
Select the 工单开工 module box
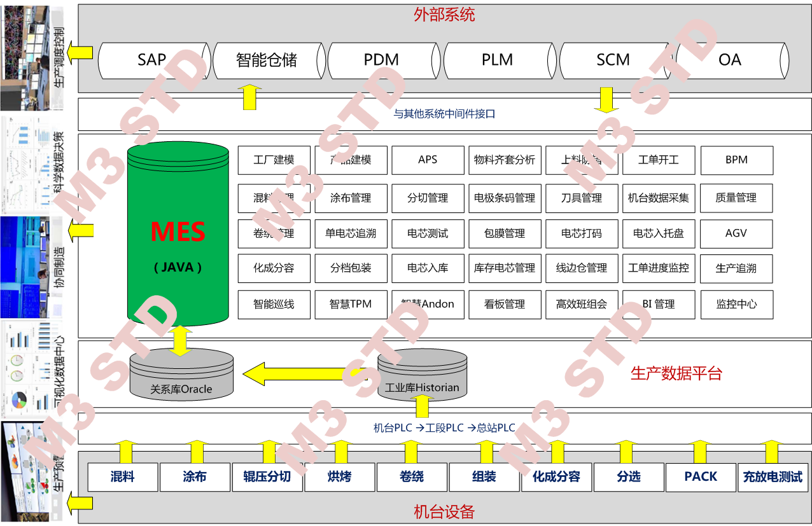coord(659,160)
